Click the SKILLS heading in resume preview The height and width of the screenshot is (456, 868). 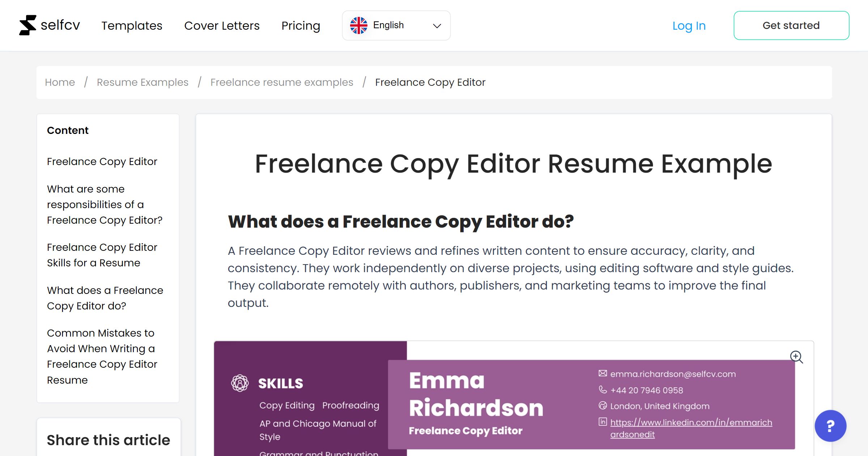click(x=281, y=383)
